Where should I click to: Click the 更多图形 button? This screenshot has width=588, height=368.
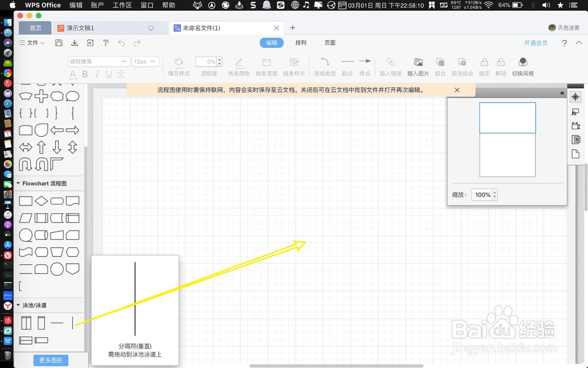coord(51,360)
